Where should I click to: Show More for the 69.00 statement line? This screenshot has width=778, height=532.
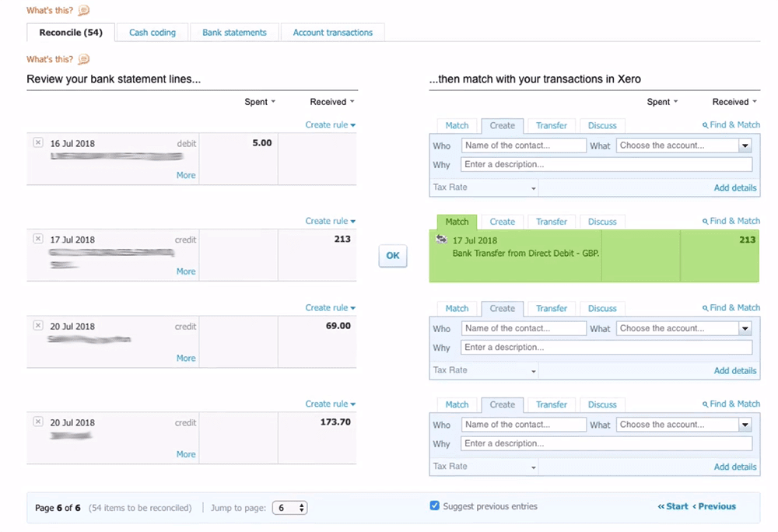tap(186, 358)
